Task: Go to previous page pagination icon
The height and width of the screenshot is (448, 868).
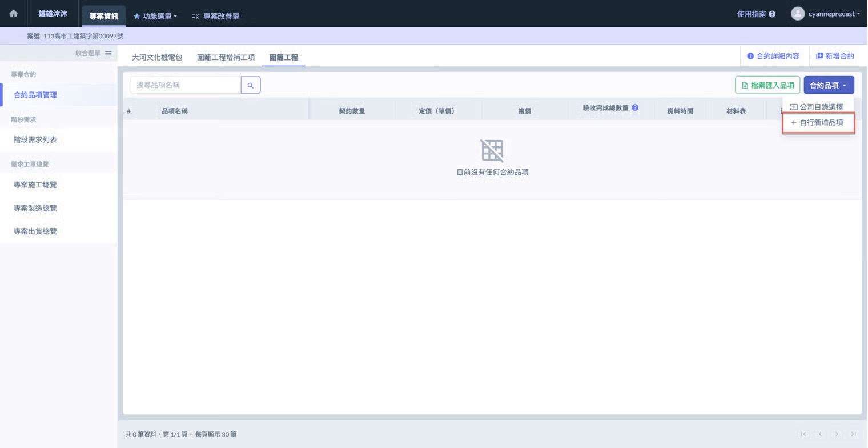Action: pyautogui.click(x=820, y=434)
